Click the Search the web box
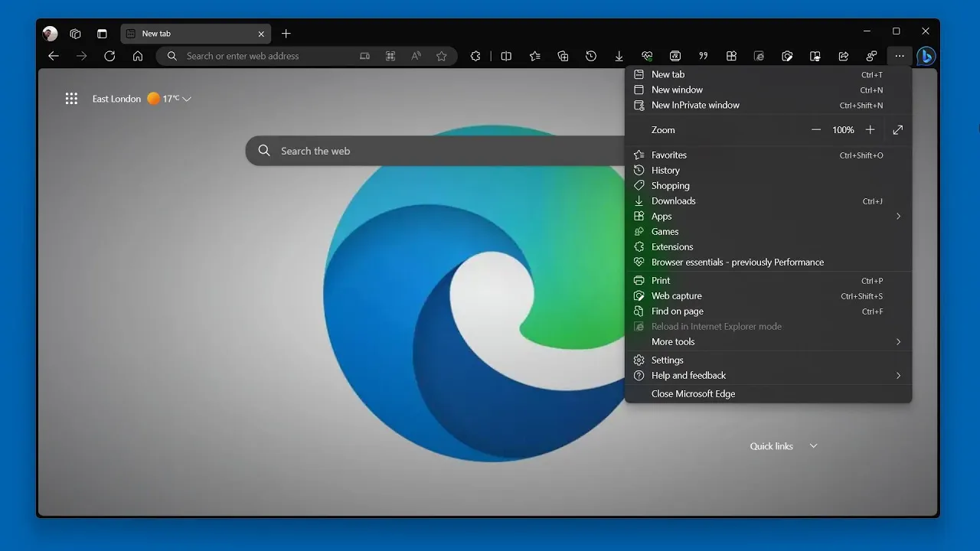This screenshot has height=551, width=980. pos(436,151)
